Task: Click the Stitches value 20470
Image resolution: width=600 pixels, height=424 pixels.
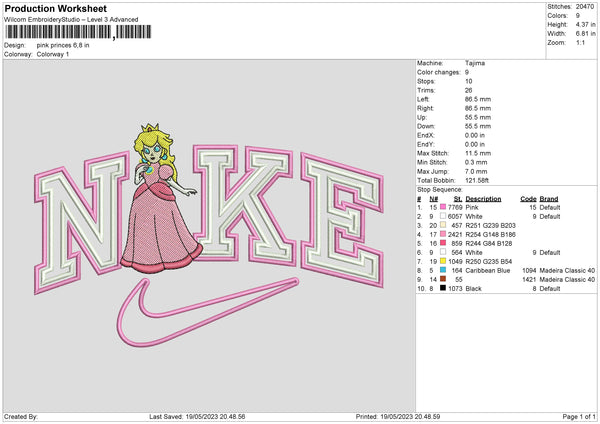Action: [585, 7]
